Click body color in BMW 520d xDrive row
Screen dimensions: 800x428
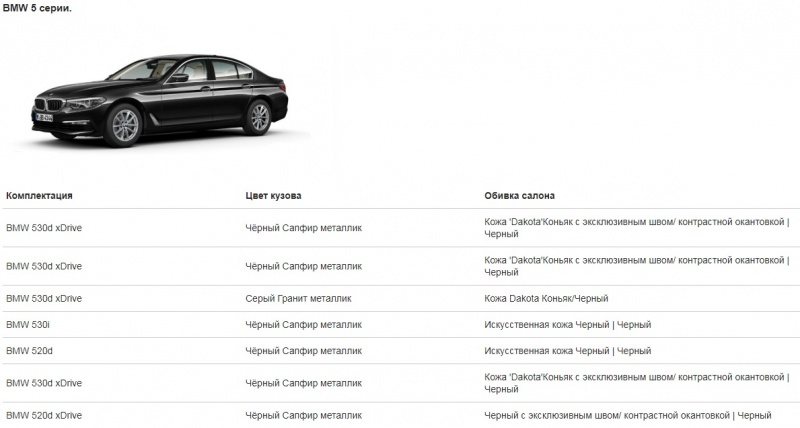click(303, 415)
